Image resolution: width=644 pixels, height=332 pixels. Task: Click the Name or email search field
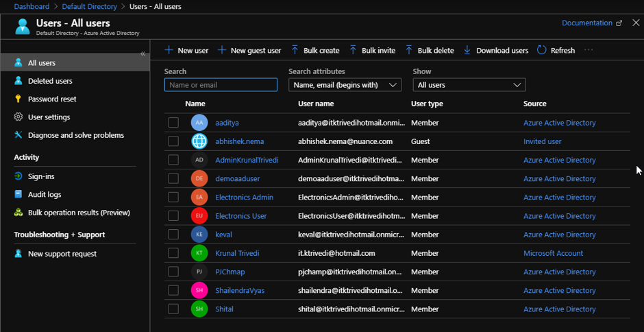(x=221, y=85)
